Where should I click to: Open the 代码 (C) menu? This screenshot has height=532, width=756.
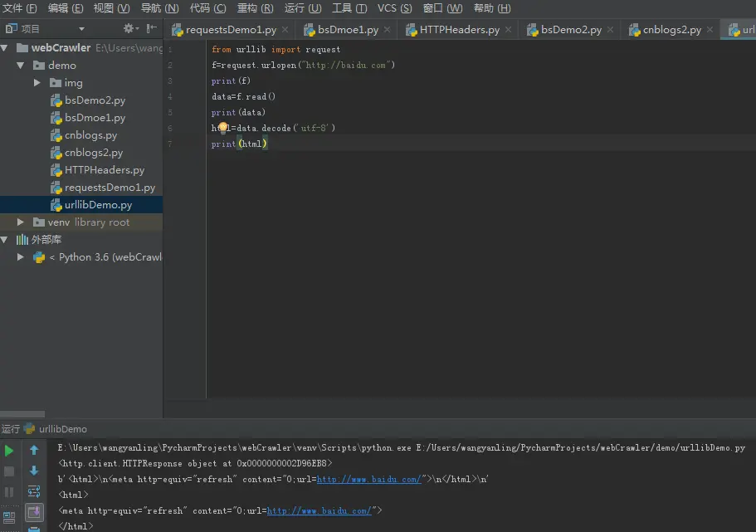point(207,8)
